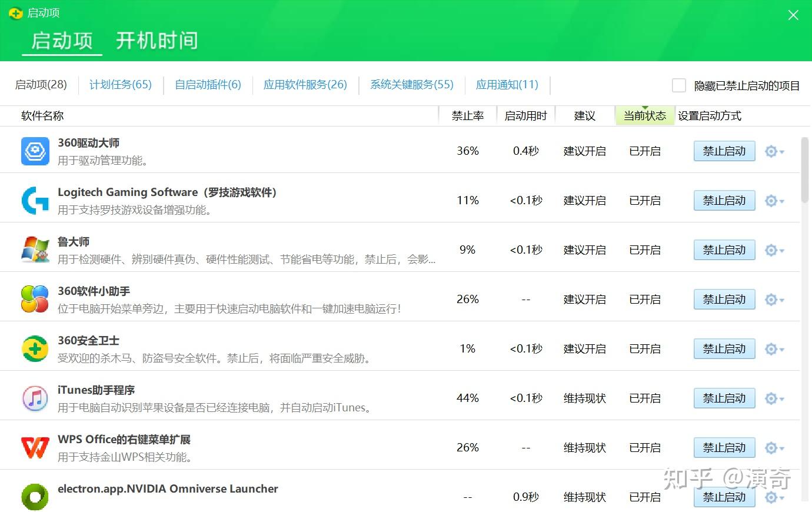Disable startup for 360安全卫士
Image resolution: width=812 pixels, height=512 pixels.
point(724,349)
